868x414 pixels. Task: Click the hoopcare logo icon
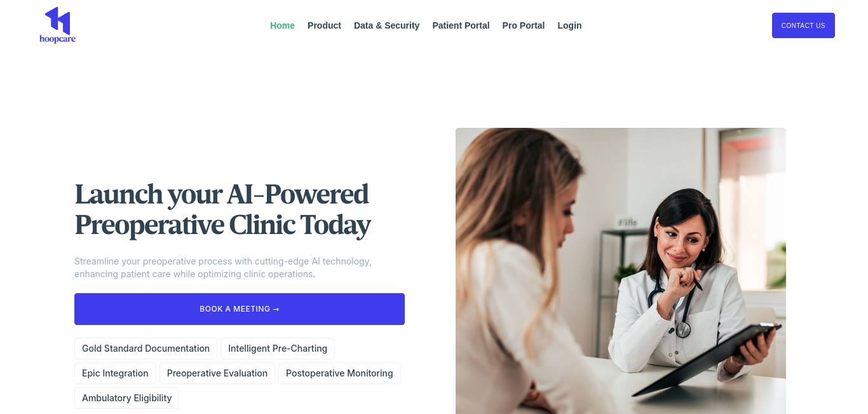(x=57, y=20)
